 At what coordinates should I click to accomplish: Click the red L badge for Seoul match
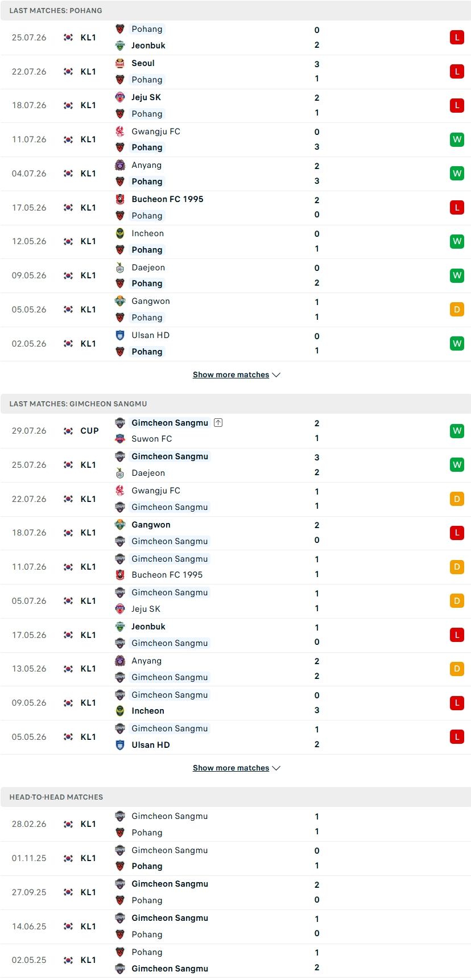tap(457, 72)
